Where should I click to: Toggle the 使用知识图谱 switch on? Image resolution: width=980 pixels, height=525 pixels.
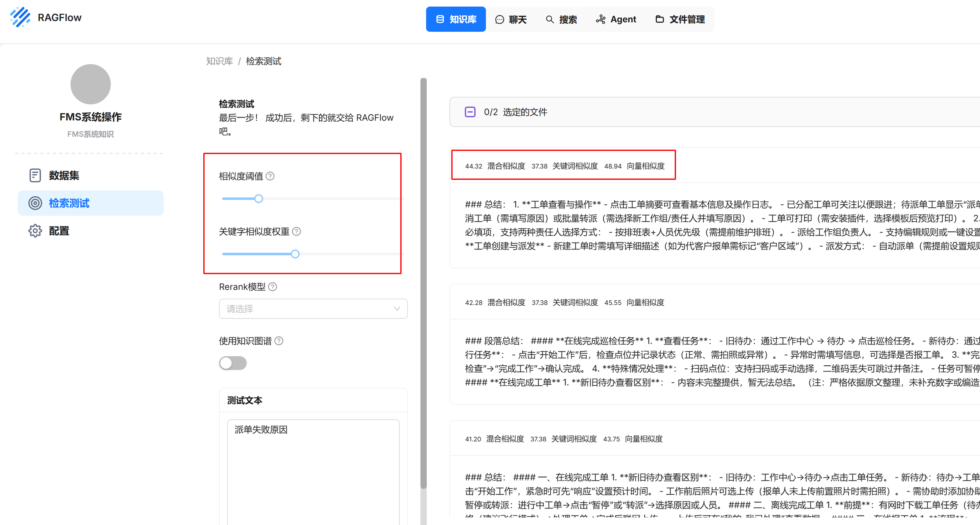pos(233,363)
